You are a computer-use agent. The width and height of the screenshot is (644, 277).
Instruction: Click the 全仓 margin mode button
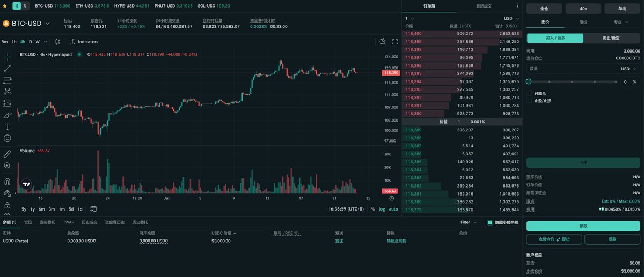click(x=544, y=9)
